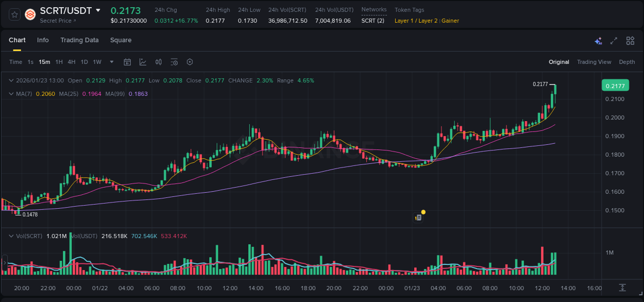644x302 pixels.
Task: Switch to the Depth chart view
Action: (626, 62)
